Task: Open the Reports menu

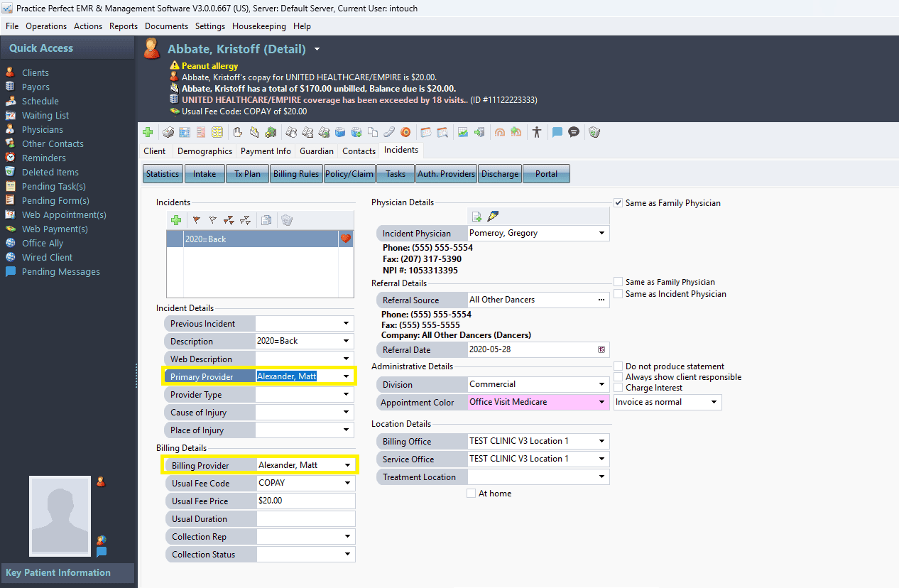Action: point(124,26)
